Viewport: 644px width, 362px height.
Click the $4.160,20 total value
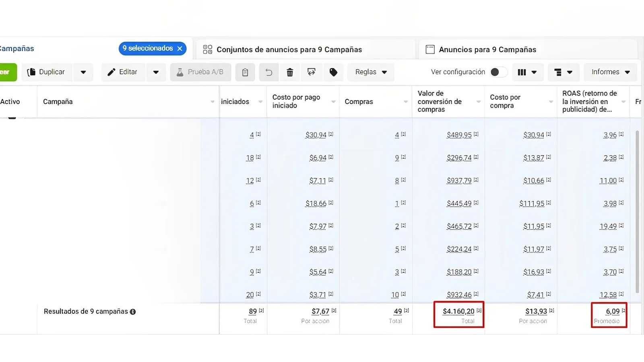point(458,312)
